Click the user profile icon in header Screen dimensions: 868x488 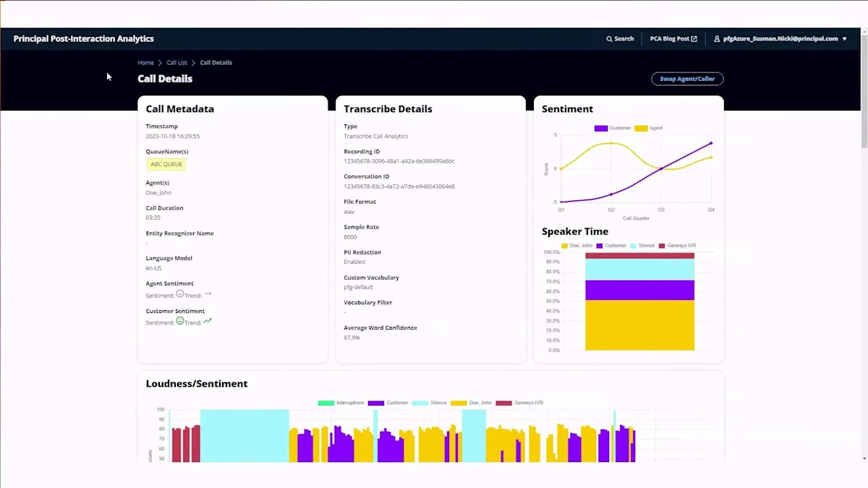point(717,39)
